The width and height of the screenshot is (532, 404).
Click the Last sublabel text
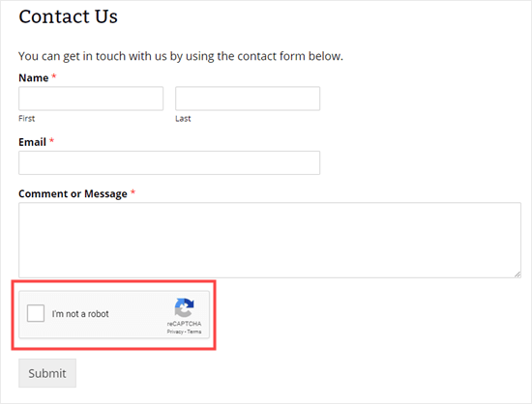(183, 119)
